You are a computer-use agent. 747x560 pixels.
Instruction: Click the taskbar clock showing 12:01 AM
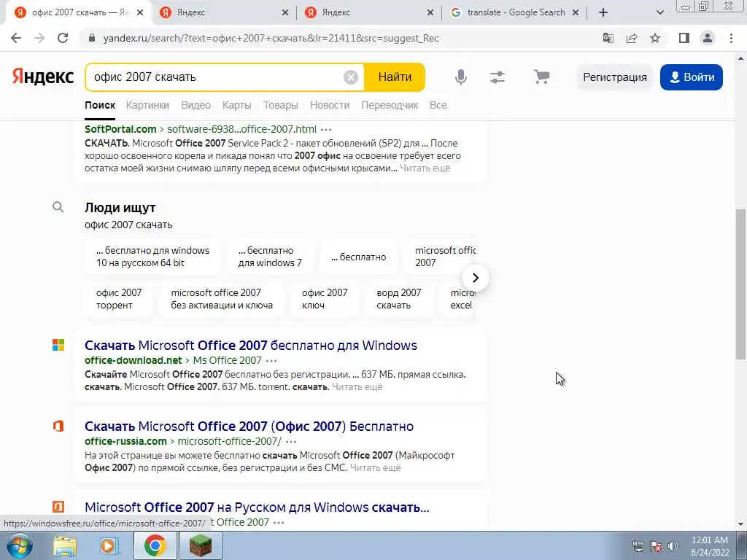pyautogui.click(x=710, y=546)
